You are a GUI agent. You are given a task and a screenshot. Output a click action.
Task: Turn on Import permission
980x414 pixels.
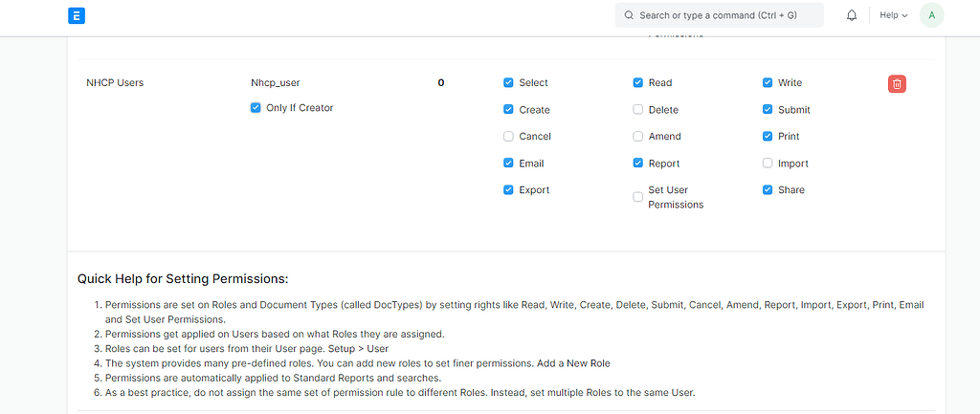pos(768,163)
